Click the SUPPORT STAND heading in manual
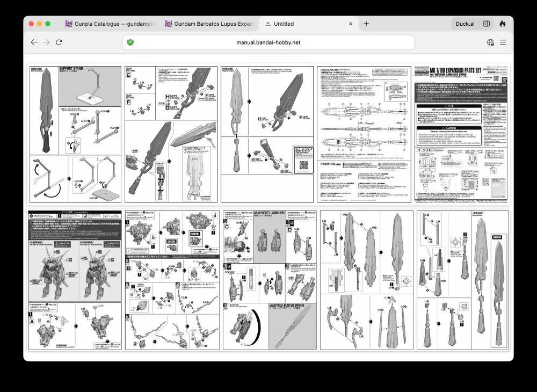 [71, 69]
